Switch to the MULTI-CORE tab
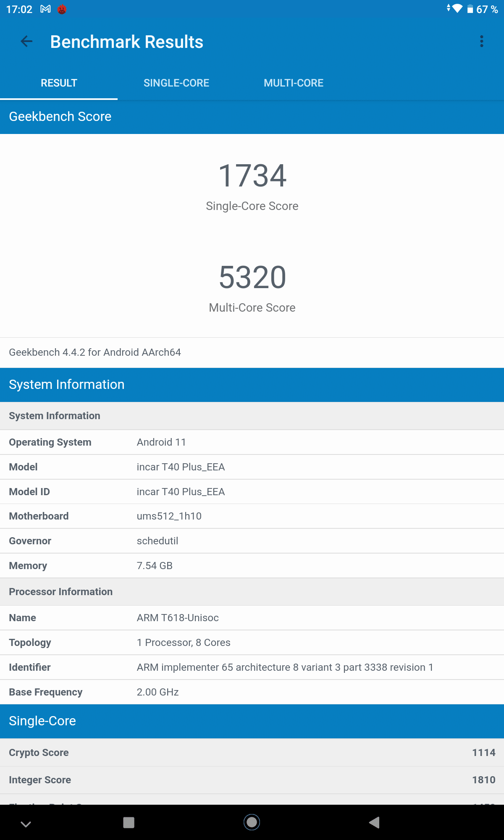504x840 pixels. [294, 83]
